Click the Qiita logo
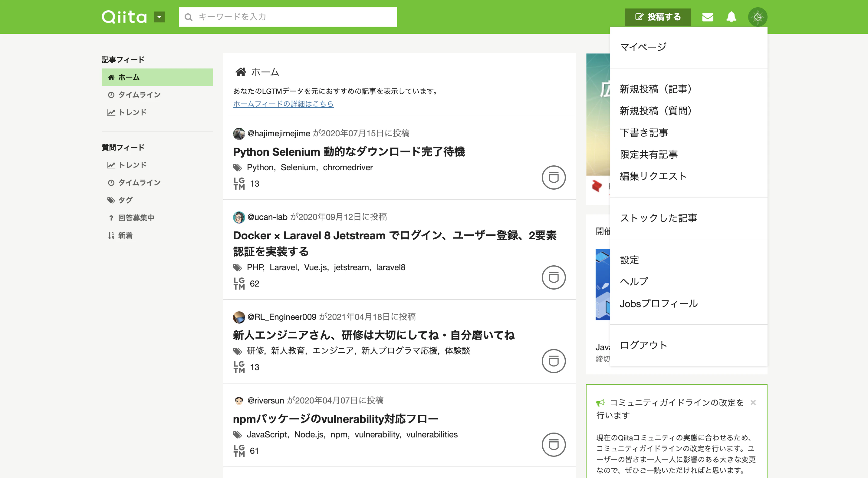The image size is (868, 478). pyautogui.click(x=124, y=17)
